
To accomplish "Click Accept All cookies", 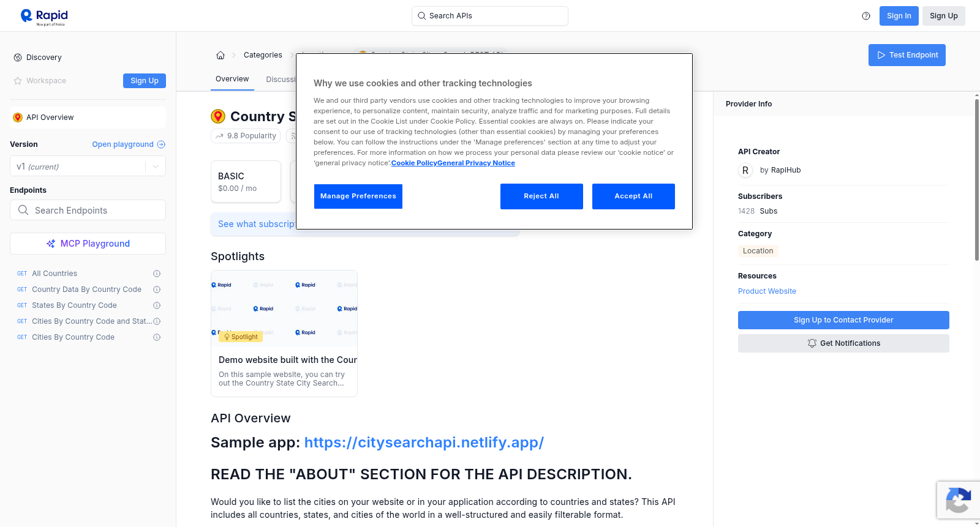I will pyautogui.click(x=633, y=196).
